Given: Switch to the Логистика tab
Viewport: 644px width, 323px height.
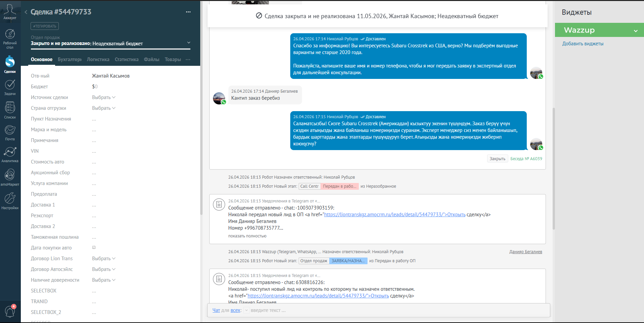Looking at the screenshot, I should [98, 59].
